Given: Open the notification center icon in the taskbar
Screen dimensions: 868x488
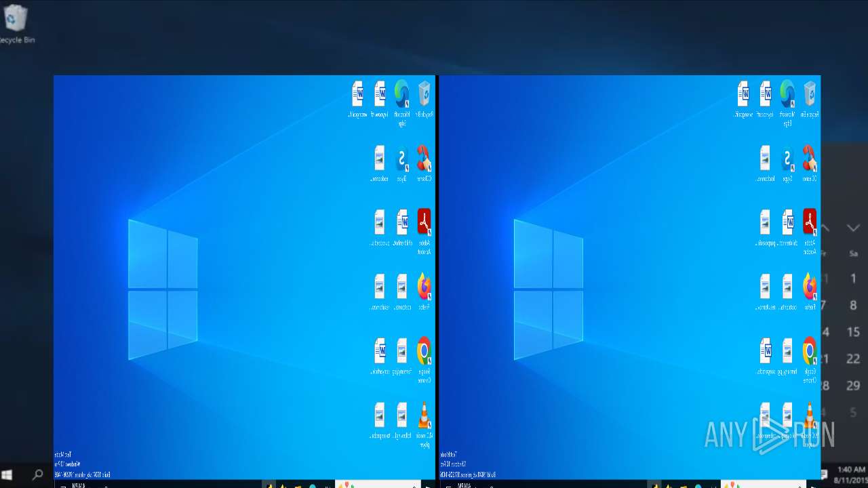Looking at the screenshot, I should pos(824,474).
